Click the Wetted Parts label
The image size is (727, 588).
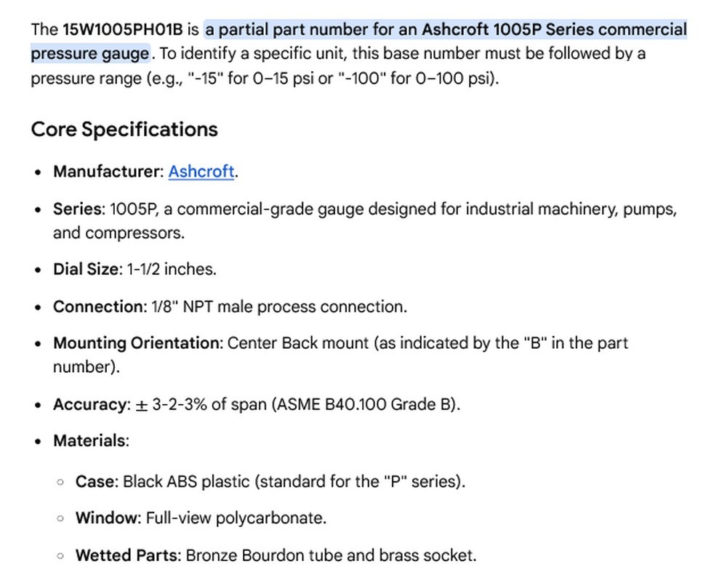tap(129, 555)
